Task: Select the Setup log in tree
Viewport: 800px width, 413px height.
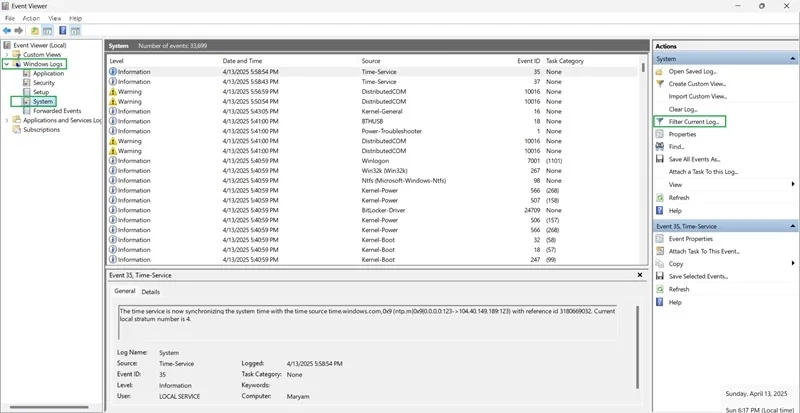Action: click(x=41, y=92)
